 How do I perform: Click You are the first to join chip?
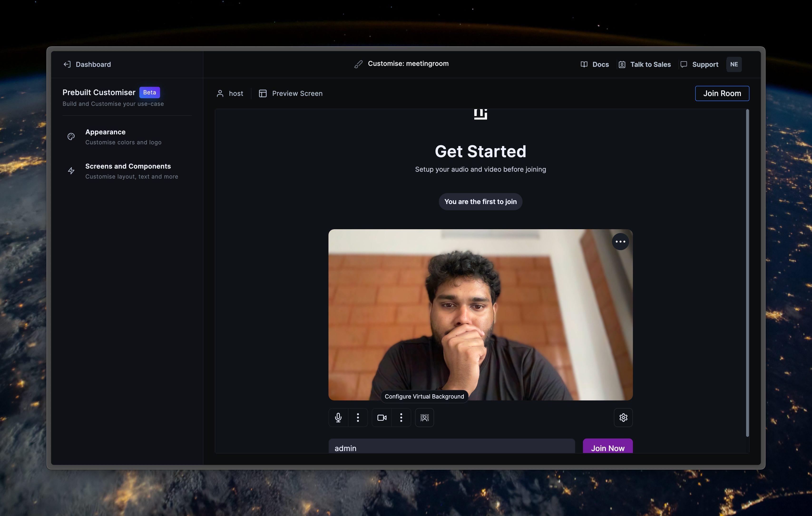pyautogui.click(x=480, y=202)
